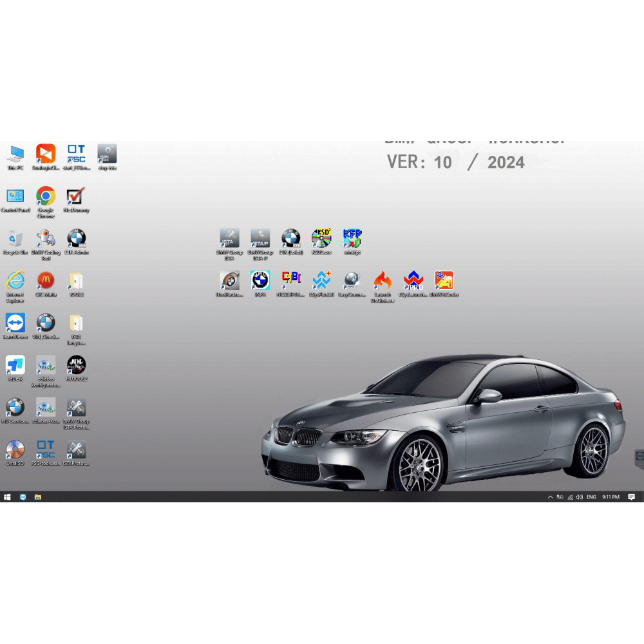Open the NCS Expert shortcut
This screenshot has width=644, height=644.
tap(290, 281)
